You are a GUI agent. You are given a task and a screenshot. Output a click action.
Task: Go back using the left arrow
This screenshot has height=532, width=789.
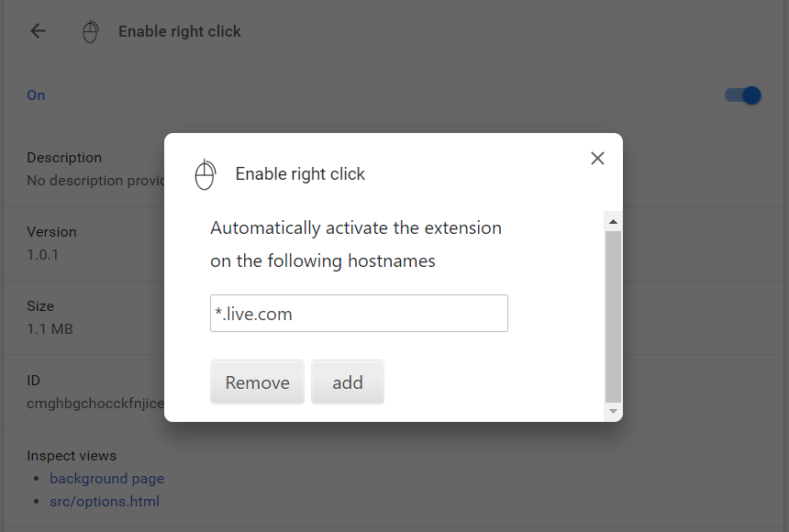[38, 31]
